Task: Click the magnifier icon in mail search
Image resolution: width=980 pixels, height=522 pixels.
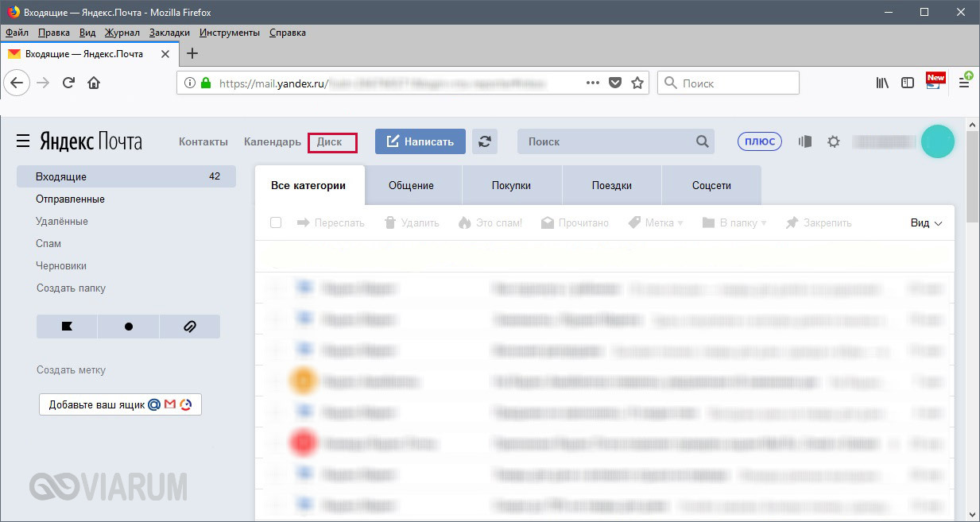Action: tap(702, 141)
